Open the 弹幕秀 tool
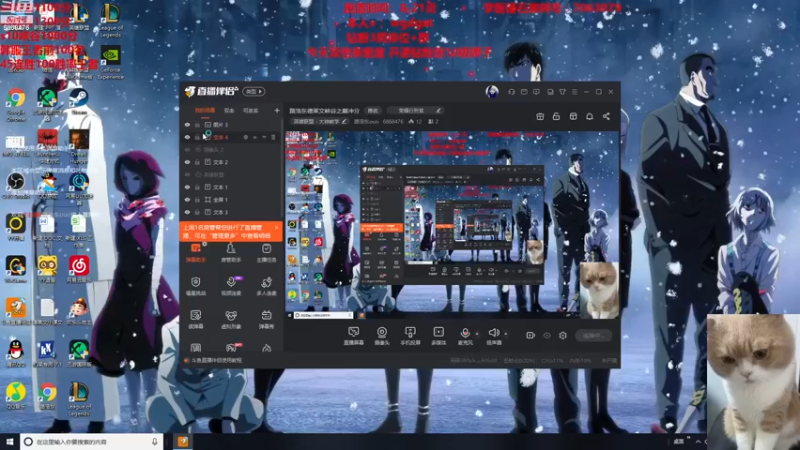Image resolution: width=800 pixels, height=450 pixels. click(266, 319)
